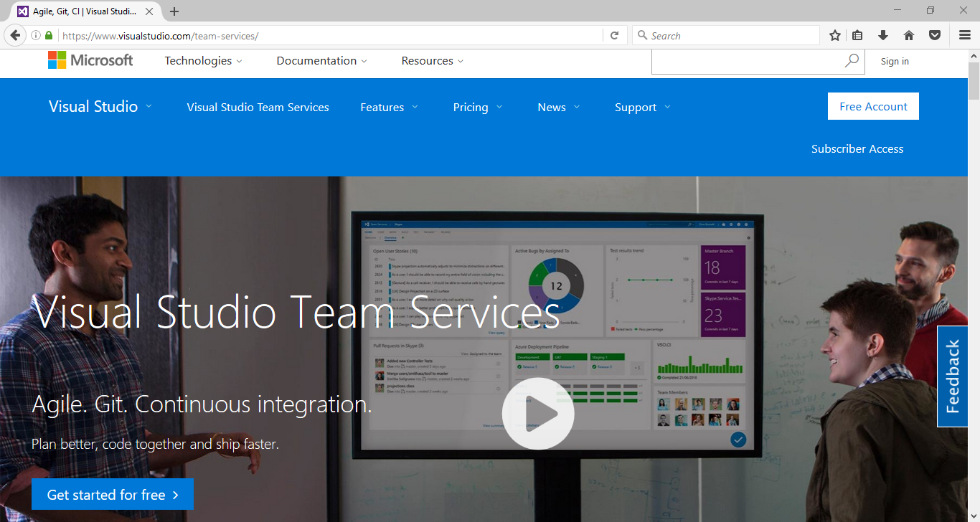Expand the Resources dropdown
The width and height of the screenshot is (980, 522).
click(433, 61)
